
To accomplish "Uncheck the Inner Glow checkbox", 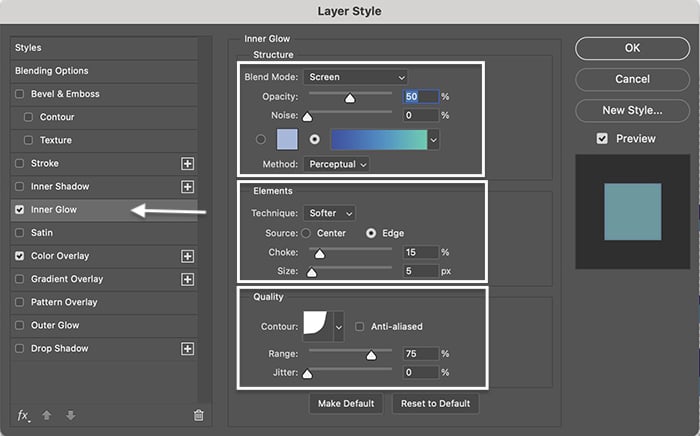I will point(20,210).
